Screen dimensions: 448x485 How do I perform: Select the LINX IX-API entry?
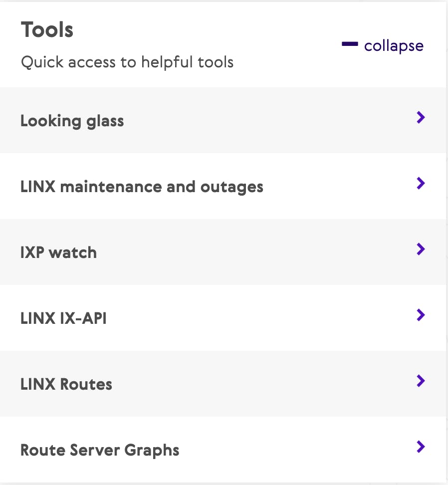pos(63,318)
